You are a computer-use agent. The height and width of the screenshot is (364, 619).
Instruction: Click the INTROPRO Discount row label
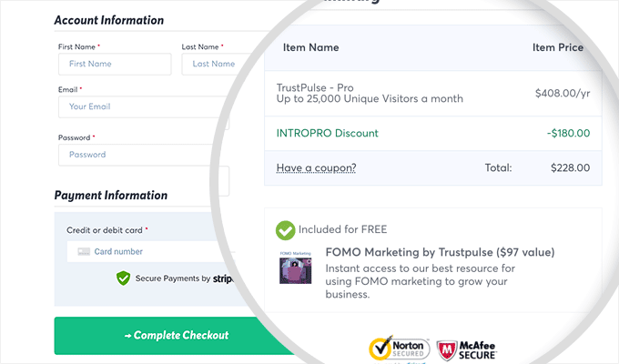[x=327, y=133]
